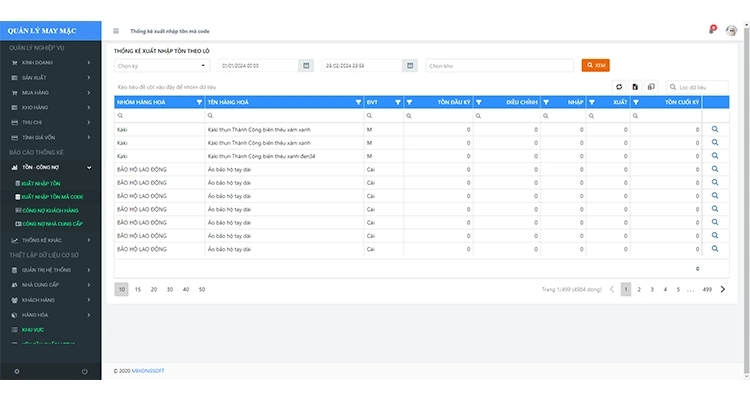Open the Chọn kỳ dropdown
This screenshot has height=400, width=750.
click(x=160, y=66)
